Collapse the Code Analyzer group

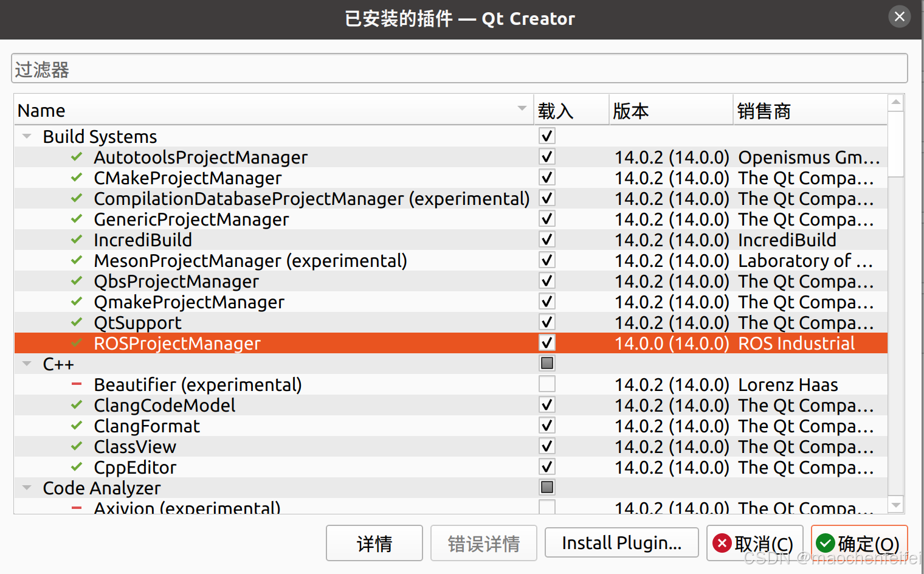(26, 487)
